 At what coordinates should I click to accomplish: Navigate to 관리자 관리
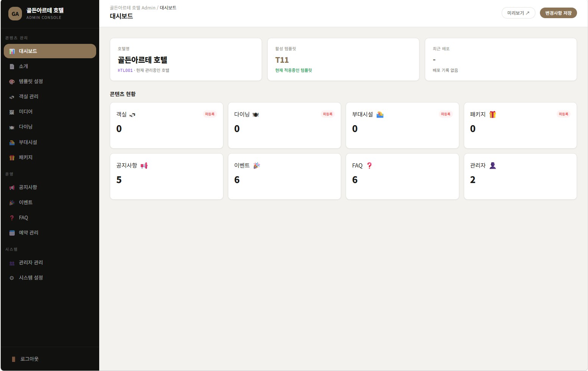[50, 263]
